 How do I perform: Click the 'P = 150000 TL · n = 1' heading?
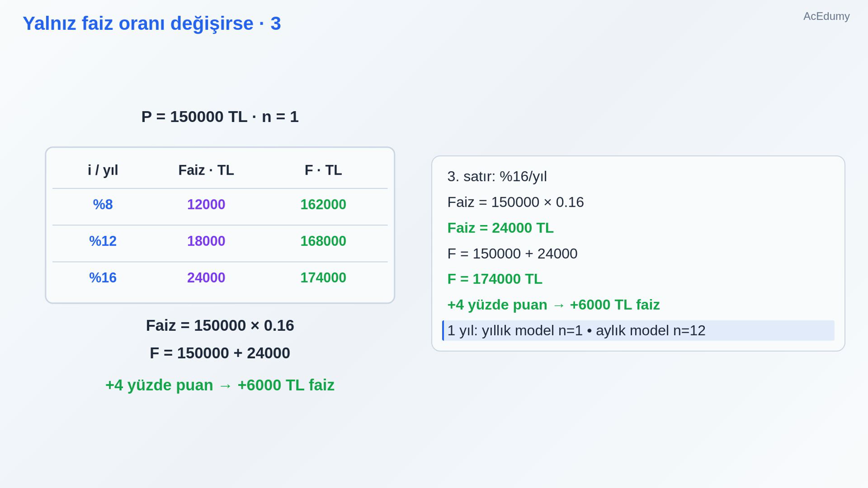220,117
